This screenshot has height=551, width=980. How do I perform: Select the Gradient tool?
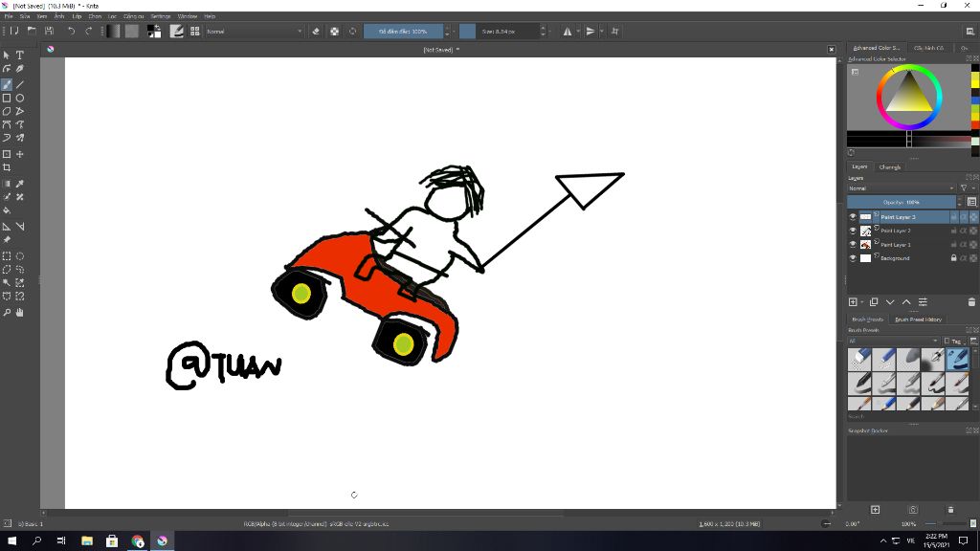7,184
